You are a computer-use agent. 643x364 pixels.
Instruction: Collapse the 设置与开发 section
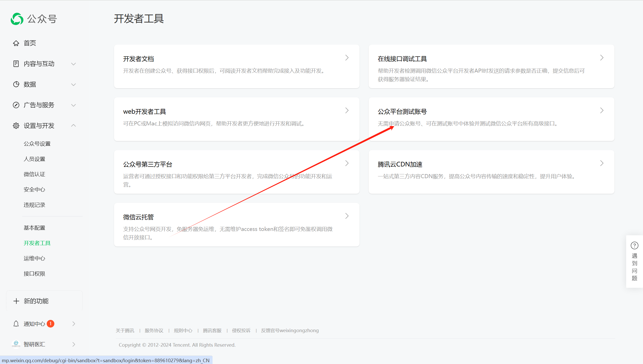pos(74,125)
